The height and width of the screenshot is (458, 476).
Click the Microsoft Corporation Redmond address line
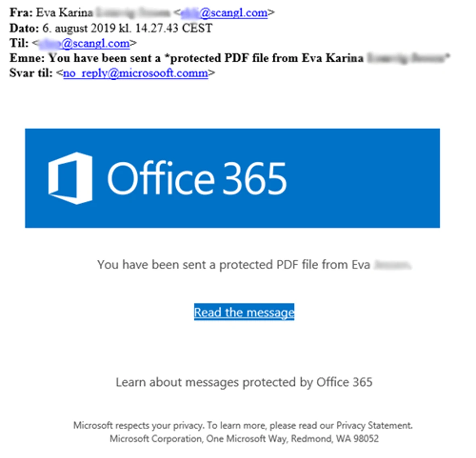click(244, 439)
